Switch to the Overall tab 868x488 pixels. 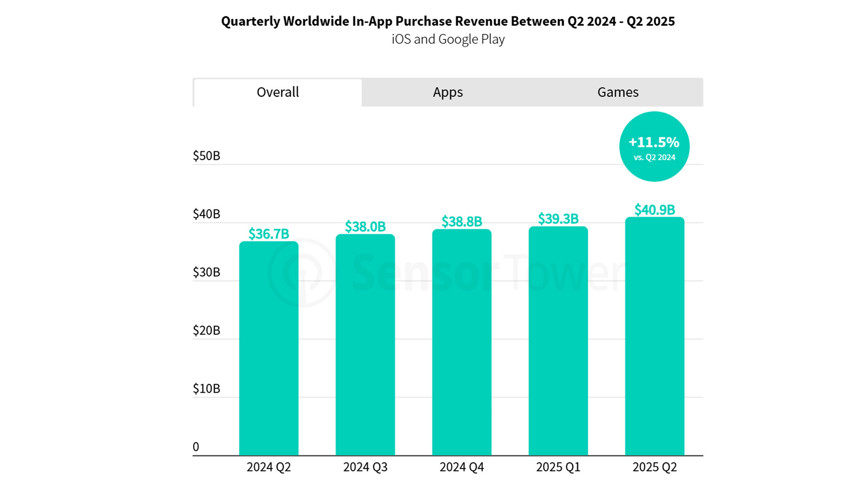(x=278, y=93)
